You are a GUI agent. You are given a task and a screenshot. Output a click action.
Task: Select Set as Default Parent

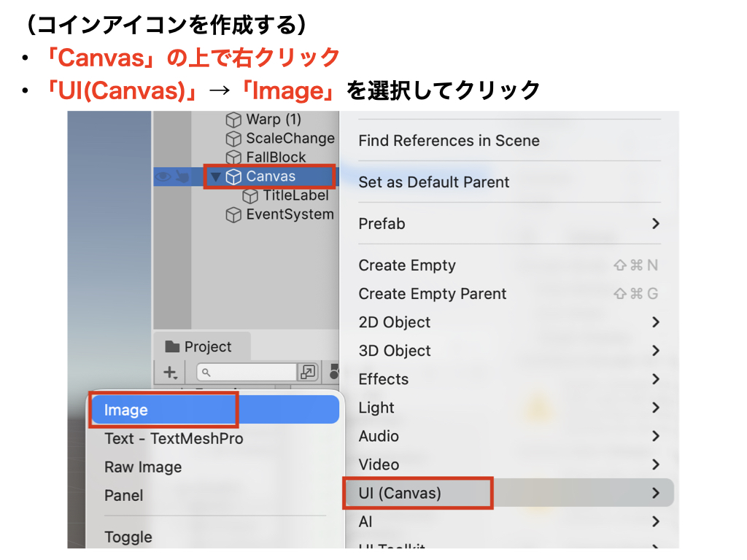(434, 182)
